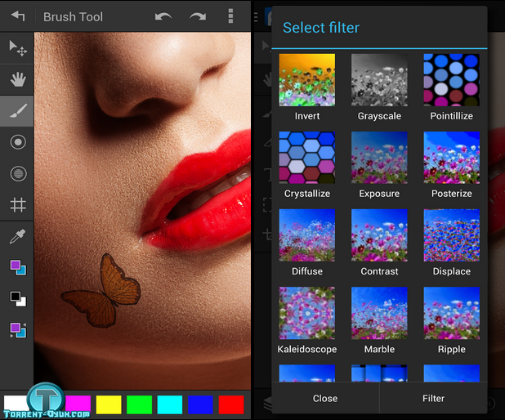Viewport: 505px width, 420px height.
Task: Select the Invert filter option
Action: [x=307, y=80]
